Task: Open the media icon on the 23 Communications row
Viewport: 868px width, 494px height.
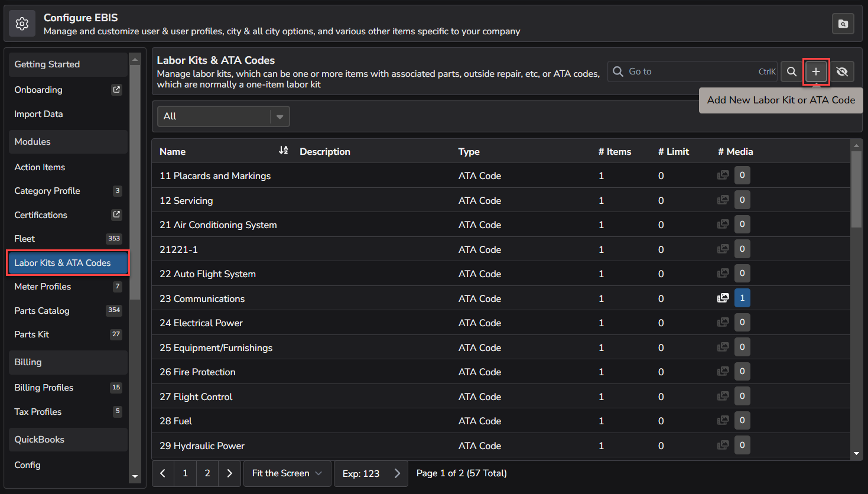Action: (723, 298)
